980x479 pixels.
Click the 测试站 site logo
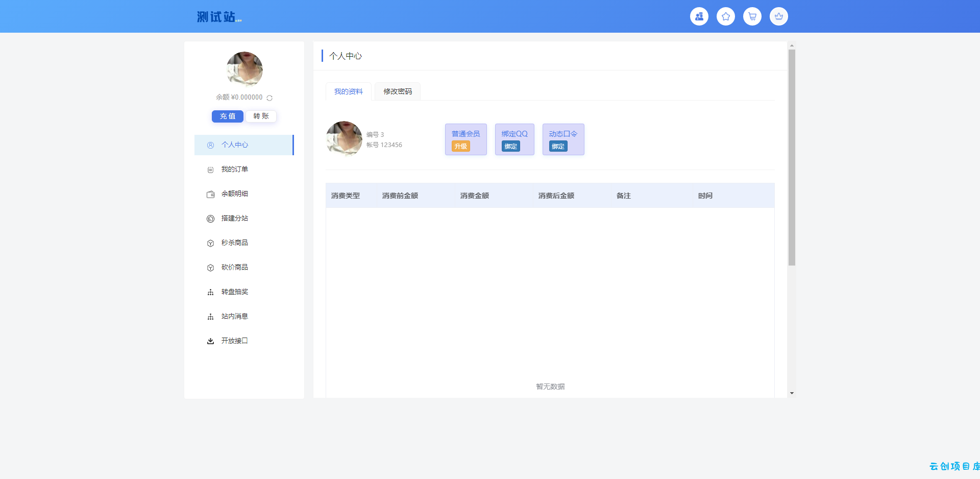[219, 17]
